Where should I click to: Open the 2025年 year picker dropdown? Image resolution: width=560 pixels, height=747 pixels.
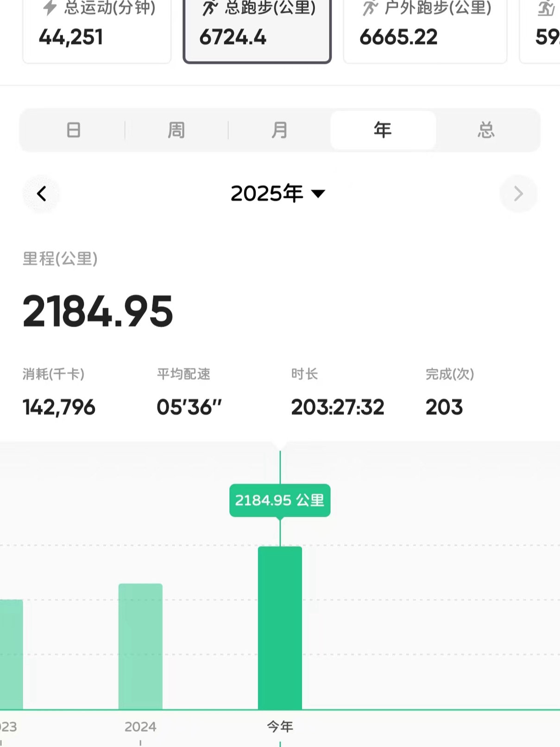coord(267,194)
